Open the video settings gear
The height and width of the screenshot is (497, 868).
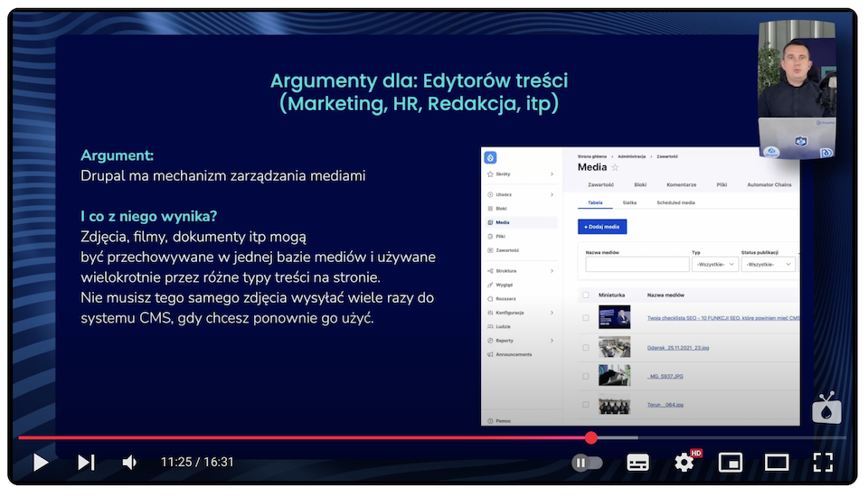point(684,462)
